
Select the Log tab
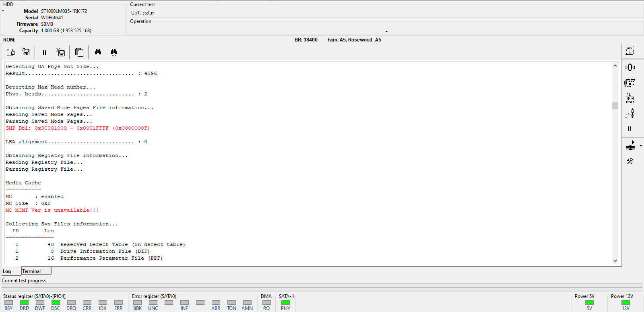[x=7, y=271]
